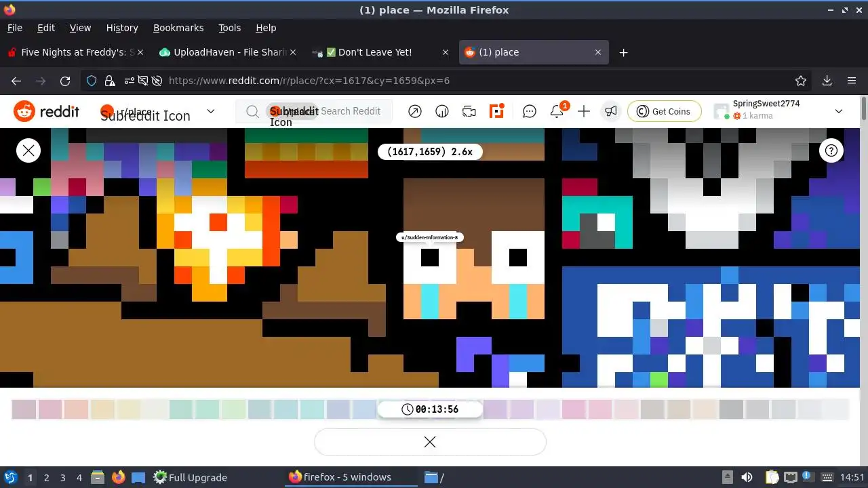The width and height of the screenshot is (868, 488).
Task: Open the View menu
Action: [x=80, y=28]
